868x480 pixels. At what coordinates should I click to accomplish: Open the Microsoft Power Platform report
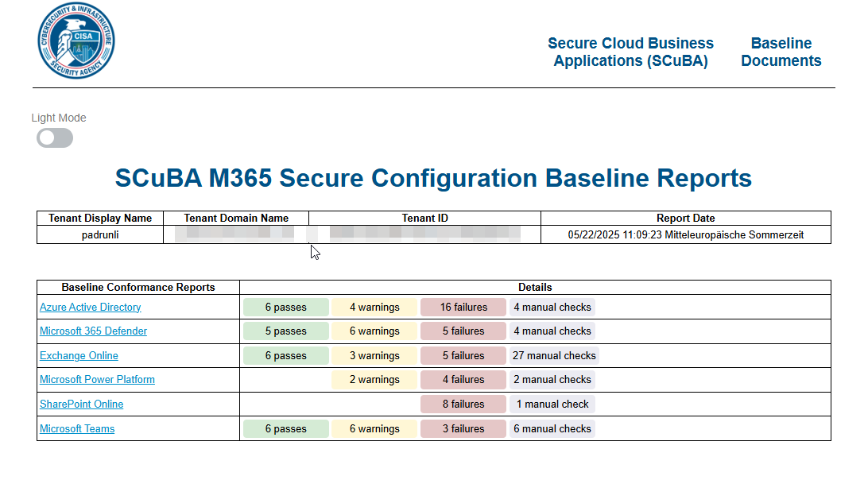[97, 379]
